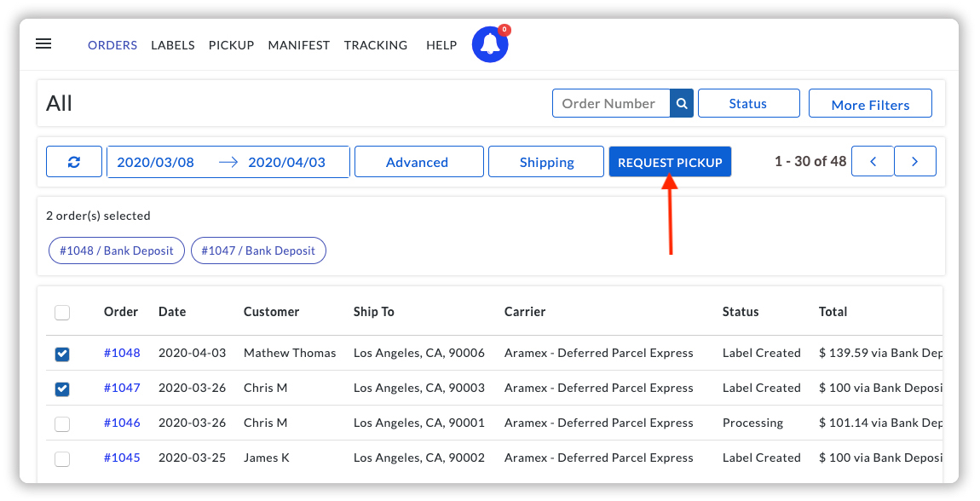980x501 pixels.
Task: Click the 1 - 30 of 48 pagination text
Action: click(x=810, y=161)
